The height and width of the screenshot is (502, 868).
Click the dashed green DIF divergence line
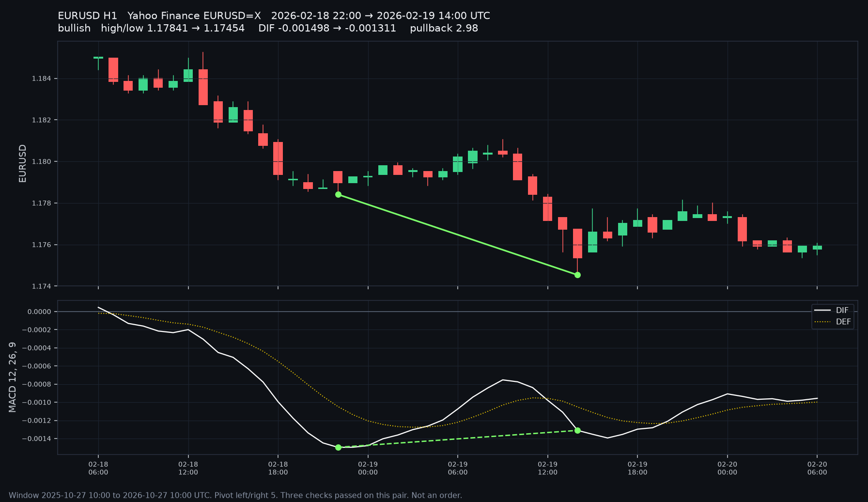tap(458, 439)
